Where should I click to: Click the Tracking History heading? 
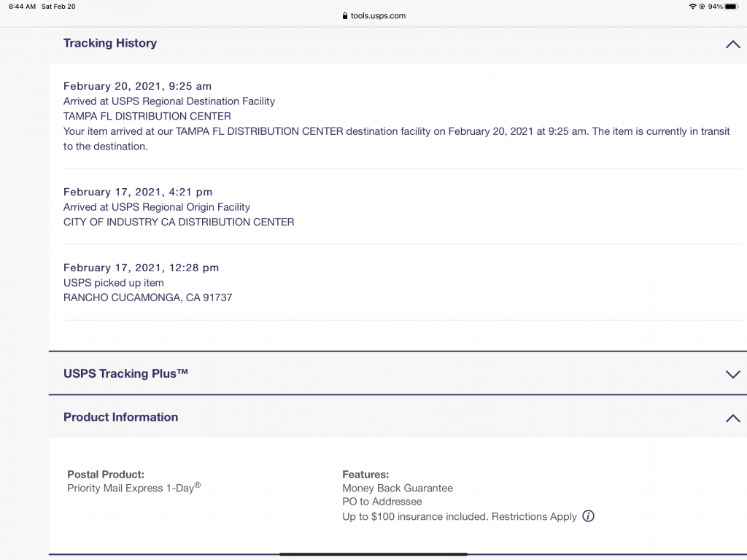[x=110, y=43]
